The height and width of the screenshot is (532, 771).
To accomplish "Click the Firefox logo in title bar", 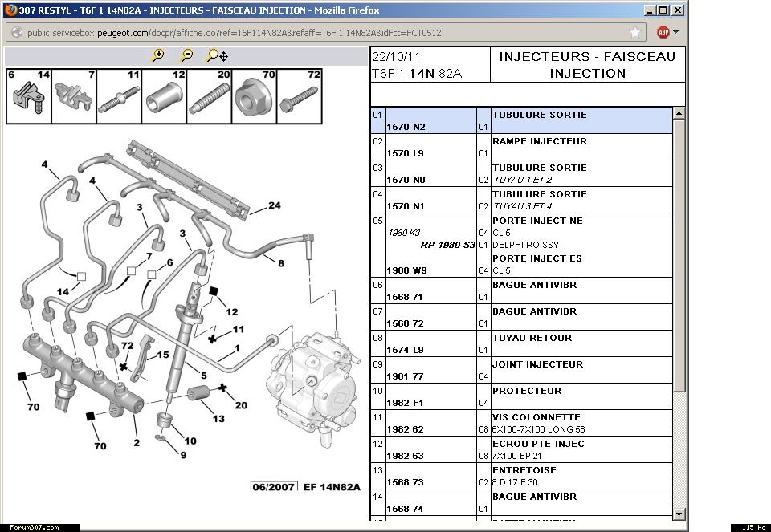I will click(10, 10).
